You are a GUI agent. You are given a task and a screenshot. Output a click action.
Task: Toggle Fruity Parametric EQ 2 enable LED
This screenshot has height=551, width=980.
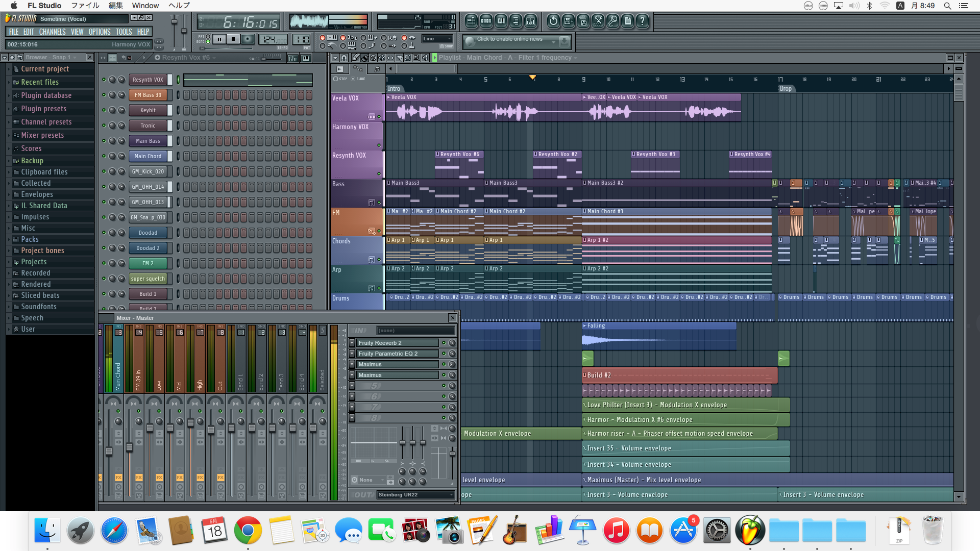tap(444, 354)
